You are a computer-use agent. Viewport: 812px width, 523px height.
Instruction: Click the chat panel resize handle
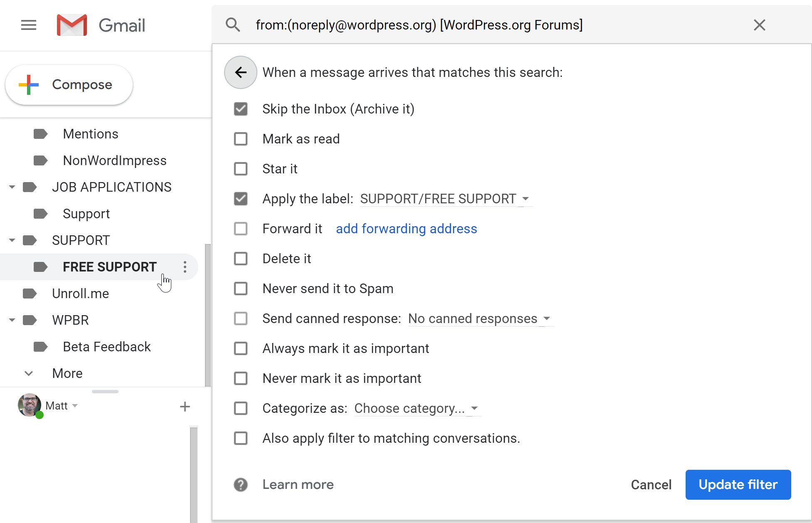105,392
